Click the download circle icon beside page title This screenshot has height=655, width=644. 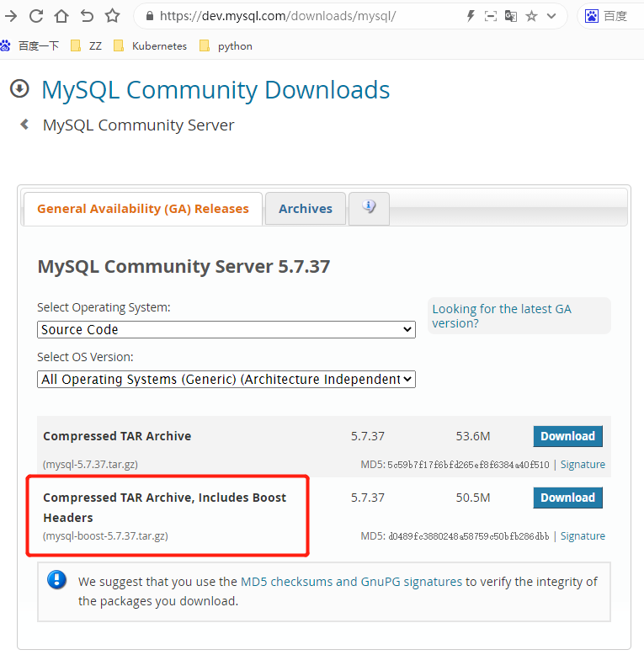19,88
